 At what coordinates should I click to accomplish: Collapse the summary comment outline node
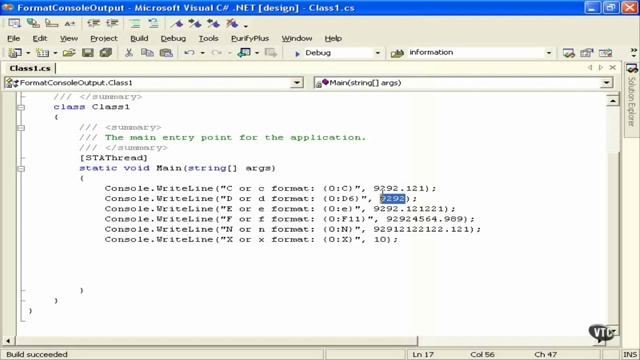[x=21, y=128]
